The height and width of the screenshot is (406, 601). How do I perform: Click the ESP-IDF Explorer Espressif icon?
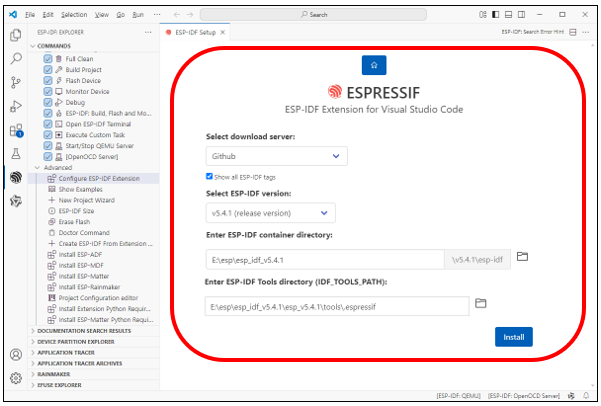16,177
